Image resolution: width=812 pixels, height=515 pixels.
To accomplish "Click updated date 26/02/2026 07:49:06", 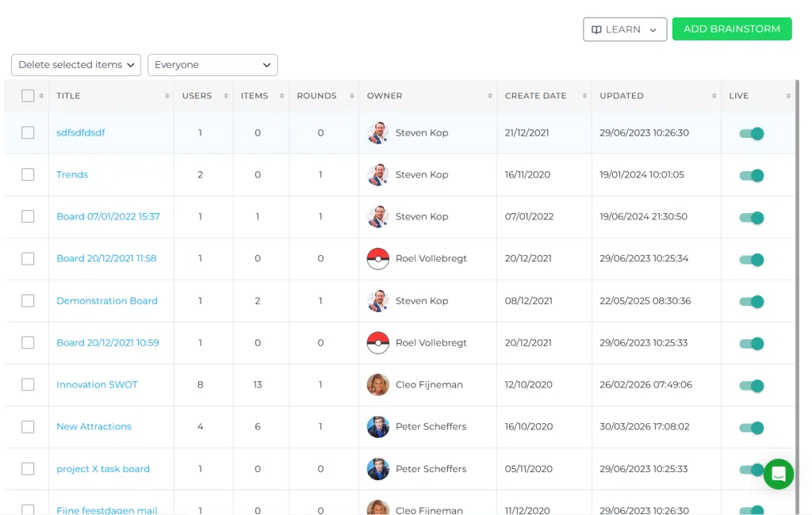I will click(x=645, y=384).
